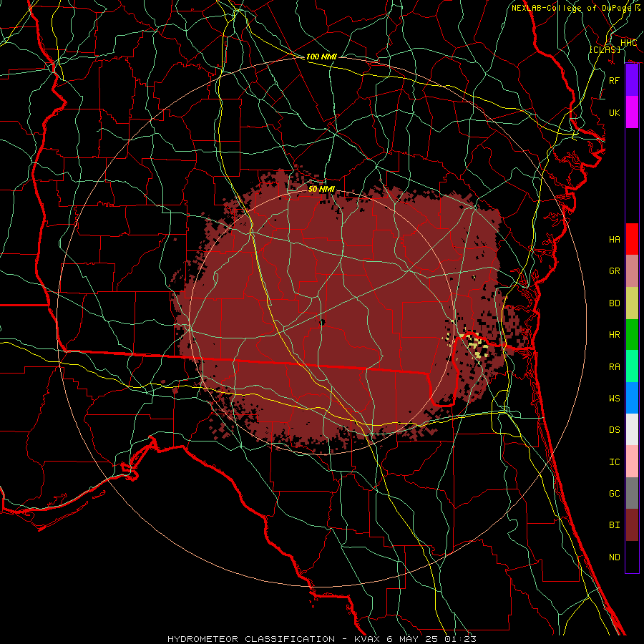
Task: Click the HR green legend swatch
Action: (x=632, y=334)
